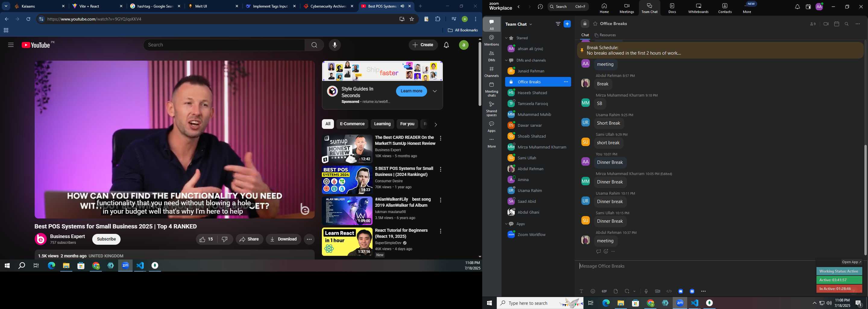Image resolution: width=868 pixels, height=309 pixels.
Task: Click Learn more on sponsored ad
Action: [411, 91]
